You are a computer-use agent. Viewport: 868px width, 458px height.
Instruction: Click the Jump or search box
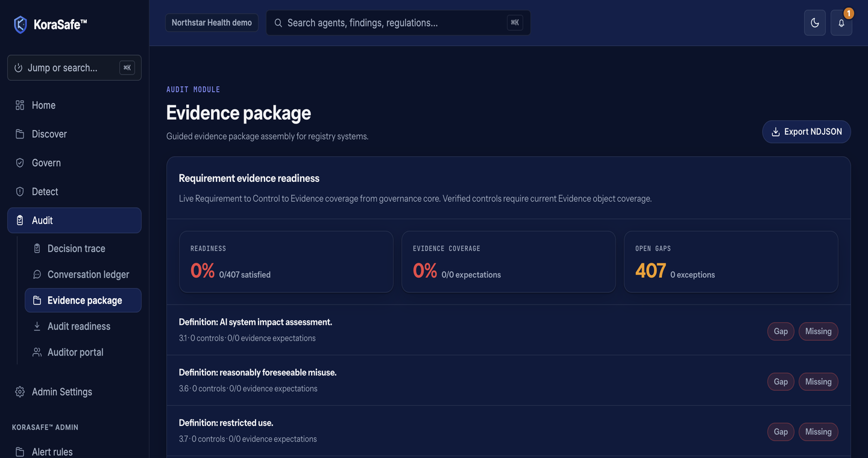[74, 68]
